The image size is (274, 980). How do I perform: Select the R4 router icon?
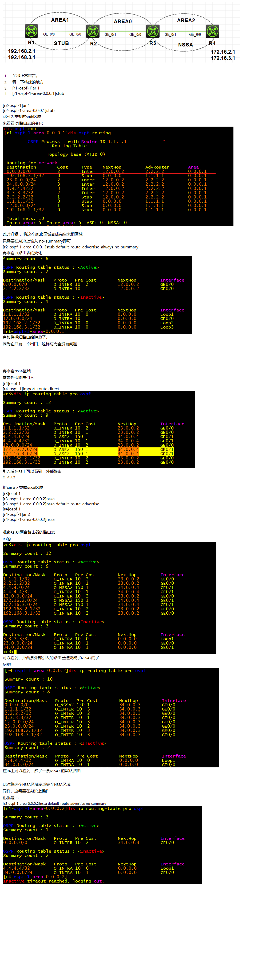[212, 31]
